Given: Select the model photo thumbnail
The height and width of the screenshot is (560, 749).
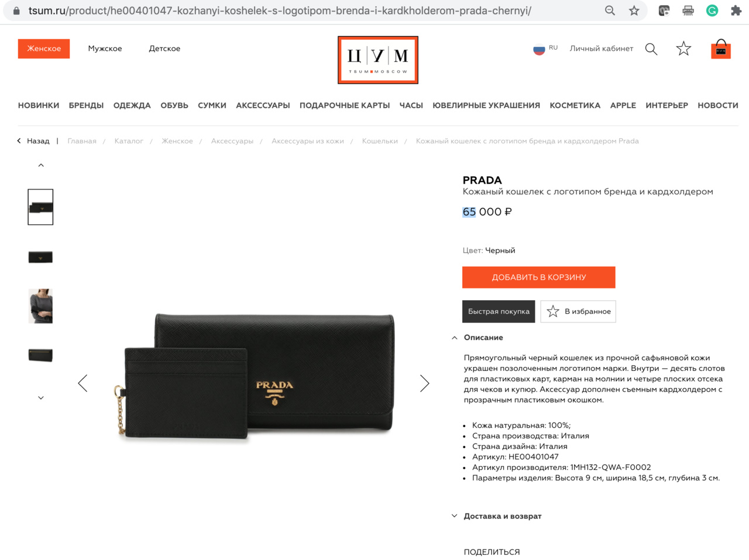Looking at the screenshot, I should [x=40, y=306].
